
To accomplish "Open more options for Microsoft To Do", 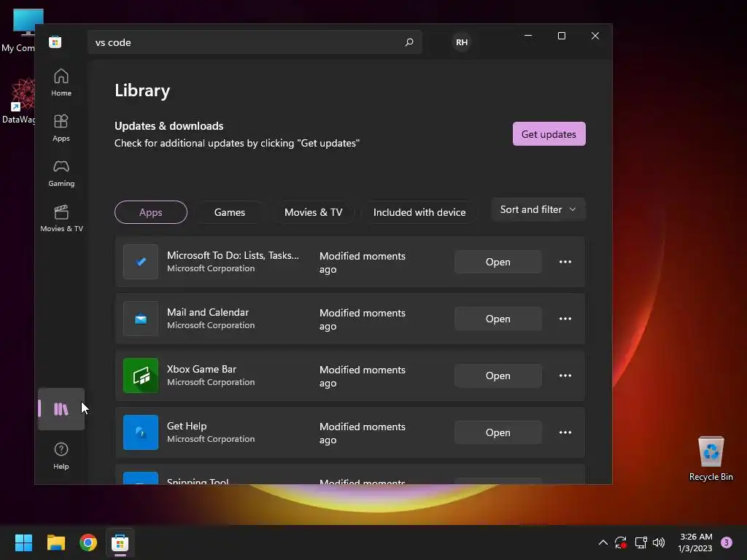I will coord(565,262).
